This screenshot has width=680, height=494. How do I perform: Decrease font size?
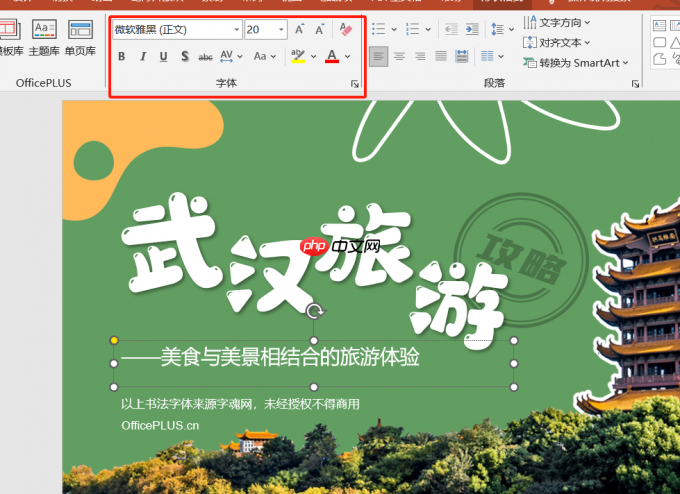(320, 29)
